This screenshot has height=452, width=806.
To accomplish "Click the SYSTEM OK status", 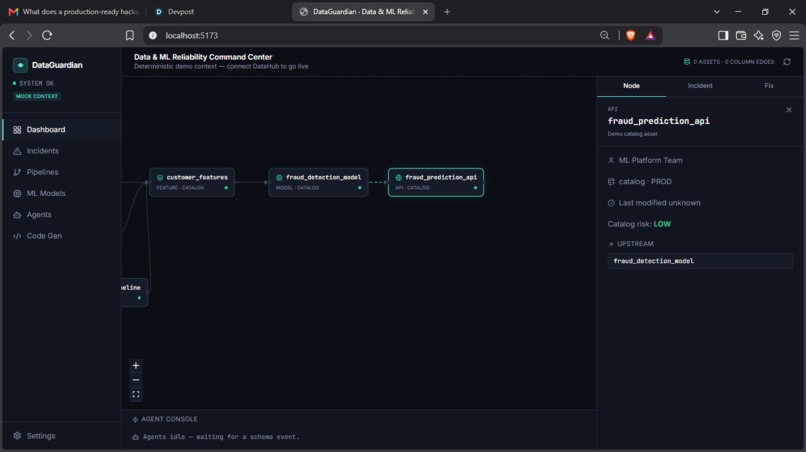I will tap(36, 83).
